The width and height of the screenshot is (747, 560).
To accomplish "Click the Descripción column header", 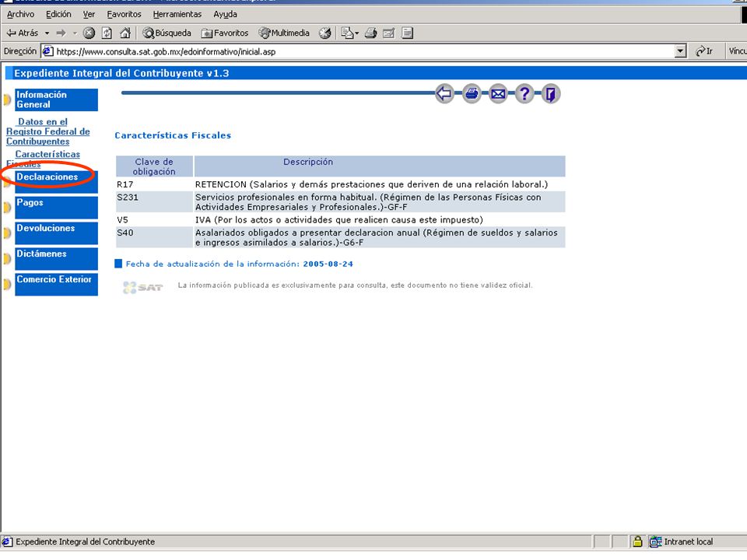I will click(x=380, y=166).
